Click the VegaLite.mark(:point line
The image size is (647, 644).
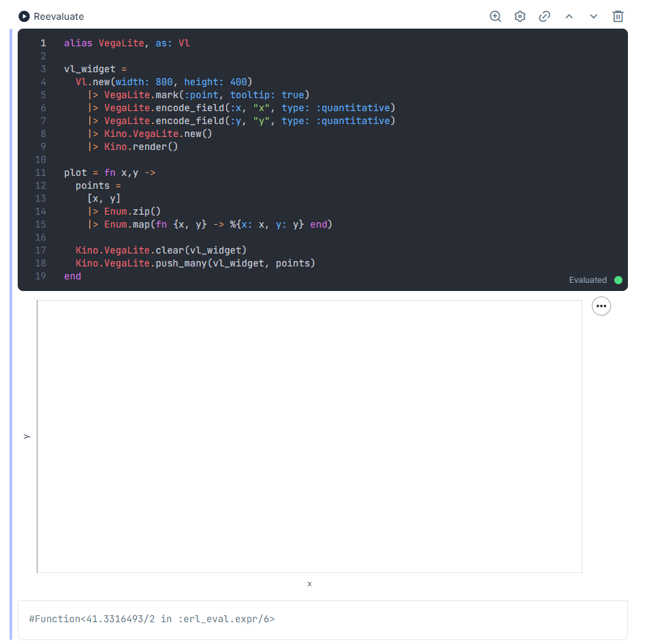198,95
